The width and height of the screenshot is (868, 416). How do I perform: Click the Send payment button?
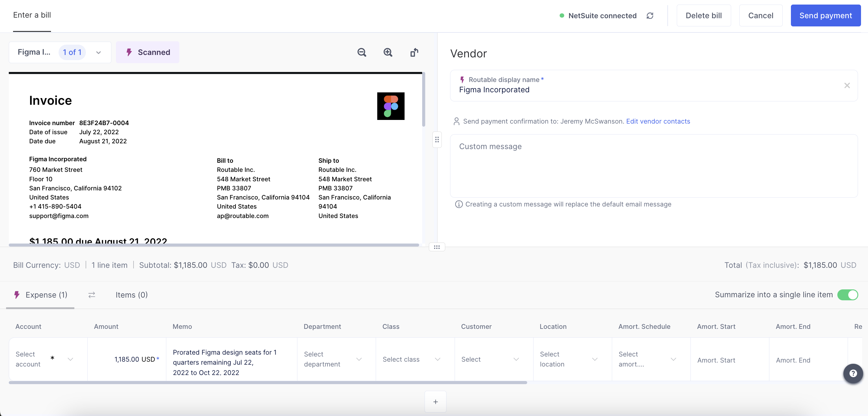826,15
